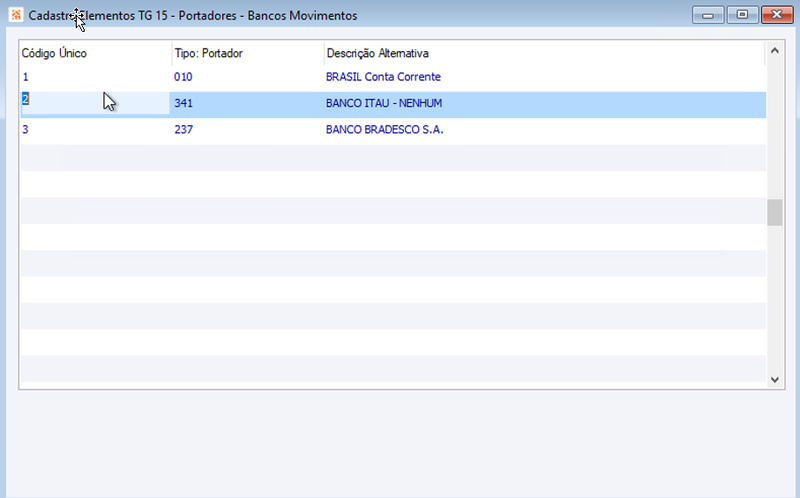Screen dimensions: 800x498
Task: Click the portador code 341
Action: [x=183, y=103]
